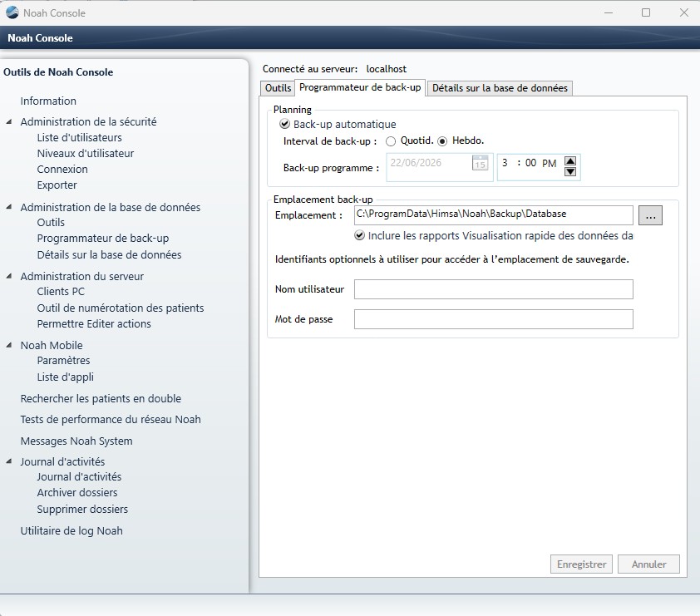The width and height of the screenshot is (700, 616).
Task: Select the Programmateur de back-up tab
Action: click(360, 87)
